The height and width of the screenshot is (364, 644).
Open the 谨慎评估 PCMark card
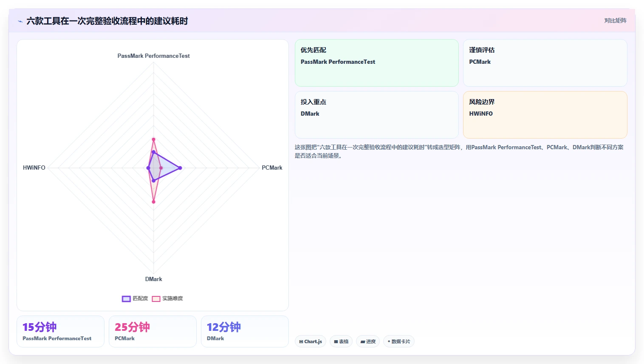545,63
